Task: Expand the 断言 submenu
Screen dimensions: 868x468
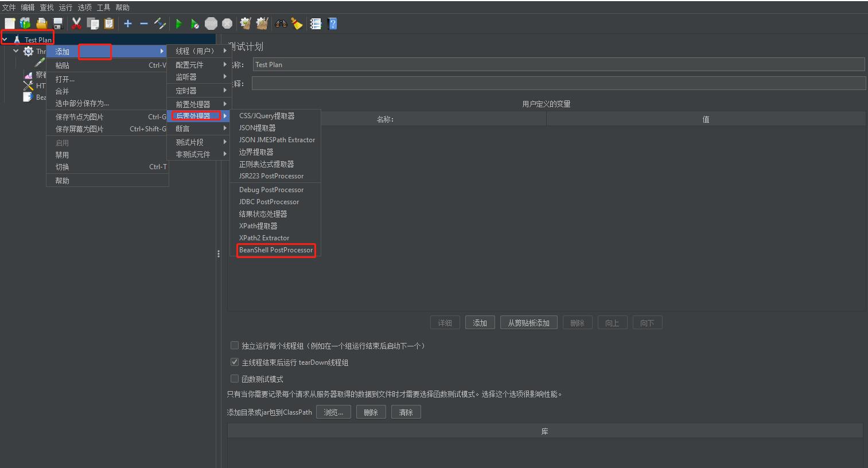Action: 198,128
